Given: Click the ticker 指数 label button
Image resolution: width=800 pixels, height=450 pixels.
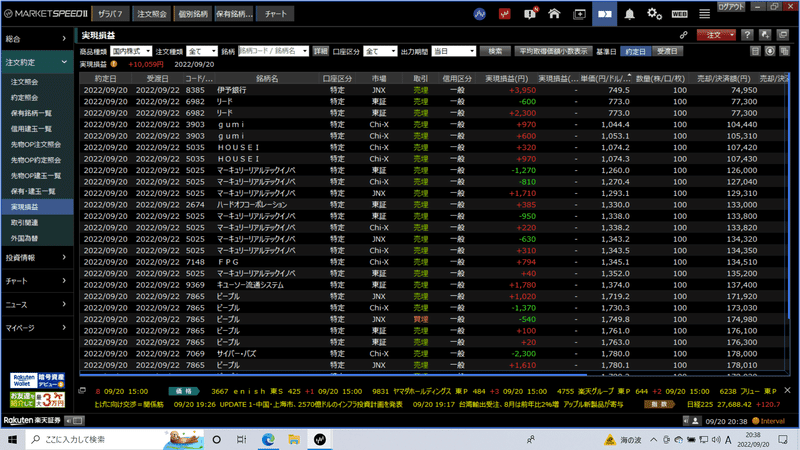Looking at the screenshot, I should click(659, 404).
